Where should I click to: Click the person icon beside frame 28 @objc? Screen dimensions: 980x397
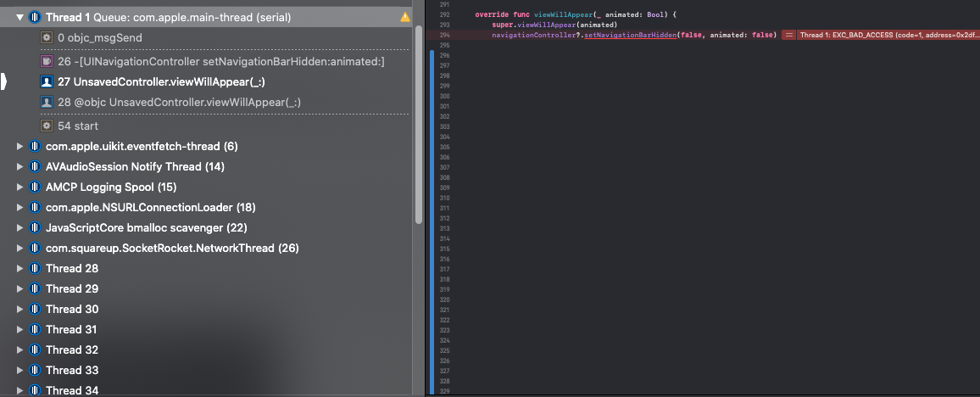pyautogui.click(x=47, y=103)
